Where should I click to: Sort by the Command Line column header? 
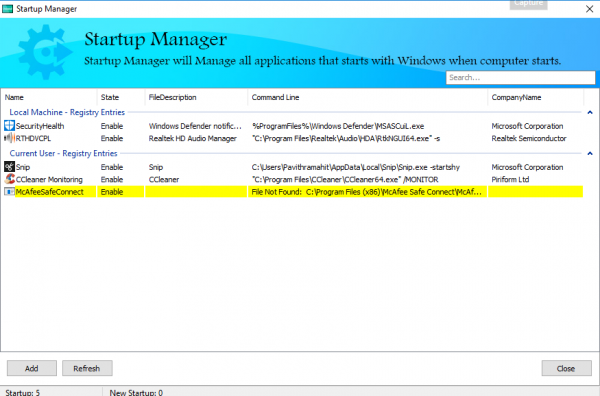click(x=368, y=97)
